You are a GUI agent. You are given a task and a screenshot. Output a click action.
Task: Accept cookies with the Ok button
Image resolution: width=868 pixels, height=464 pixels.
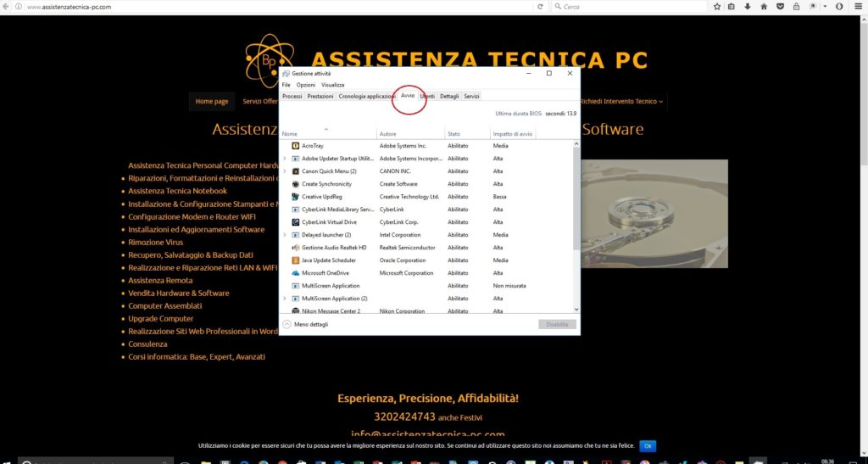click(x=647, y=445)
